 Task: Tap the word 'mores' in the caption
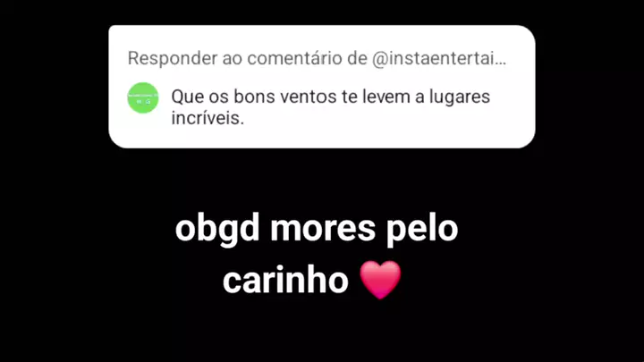point(322,231)
